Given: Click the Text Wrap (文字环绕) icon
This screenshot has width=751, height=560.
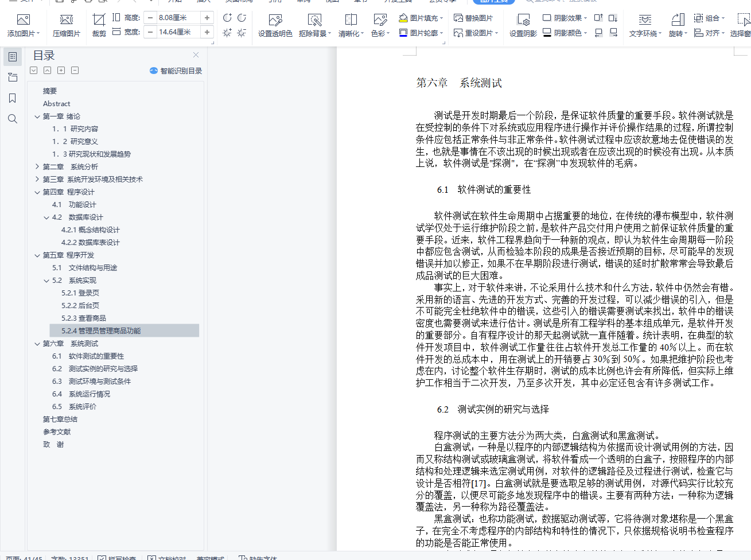Looking at the screenshot, I should pos(645,20).
